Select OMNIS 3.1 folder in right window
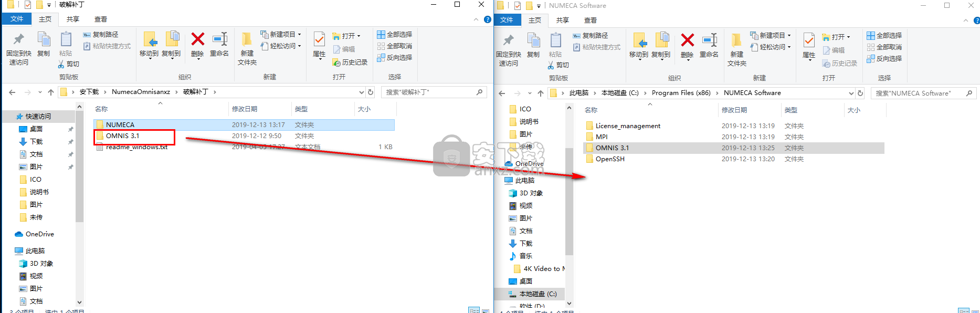980x313 pixels. [x=733, y=148]
